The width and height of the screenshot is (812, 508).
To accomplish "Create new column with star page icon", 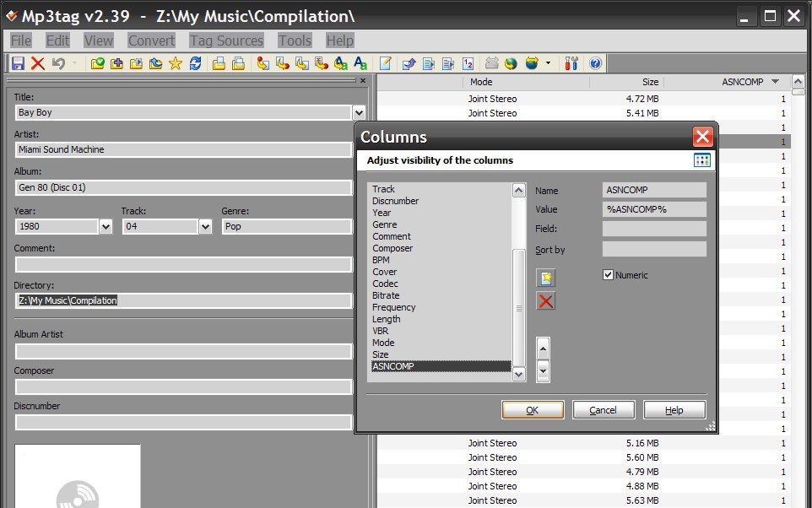I will [x=546, y=278].
